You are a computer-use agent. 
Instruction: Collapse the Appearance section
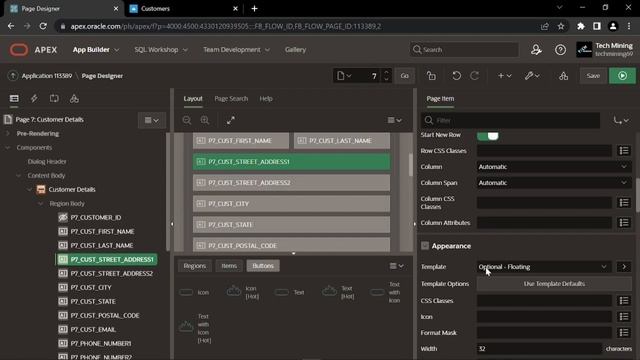click(x=425, y=246)
